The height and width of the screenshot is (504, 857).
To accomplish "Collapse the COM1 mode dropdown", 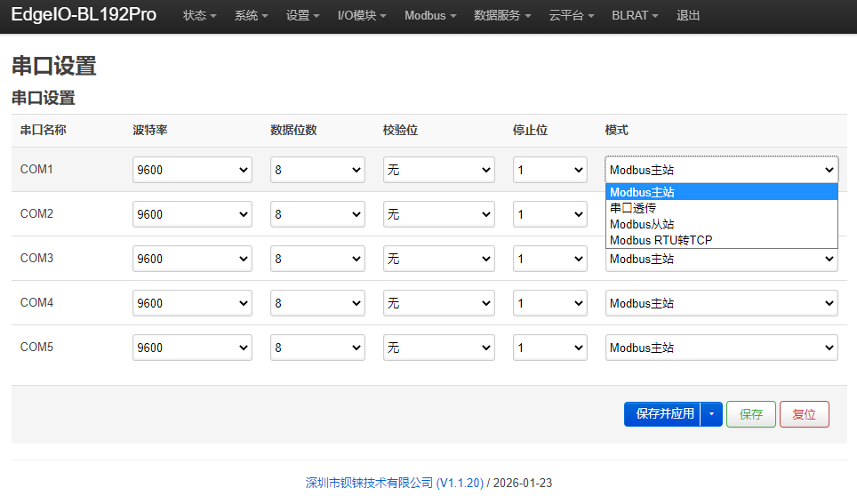I will coord(722,170).
